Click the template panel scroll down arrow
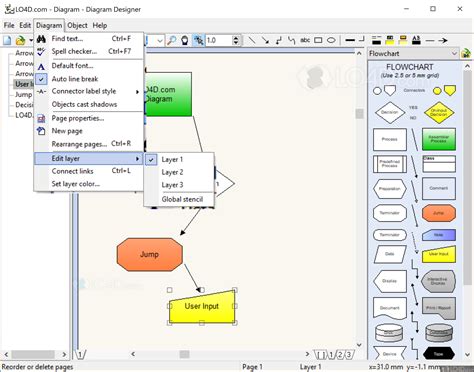 pyautogui.click(x=467, y=355)
